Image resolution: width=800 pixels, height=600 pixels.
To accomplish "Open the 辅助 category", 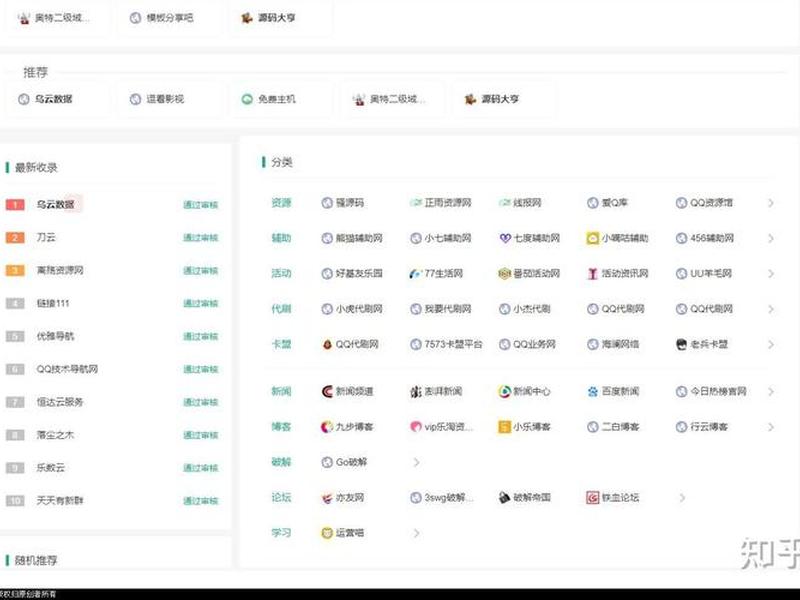I will click(x=281, y=238).
